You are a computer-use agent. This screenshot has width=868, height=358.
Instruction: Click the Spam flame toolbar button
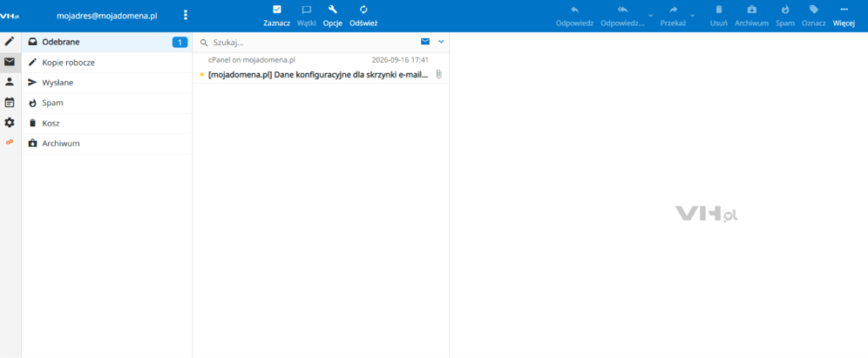(785, 16)
